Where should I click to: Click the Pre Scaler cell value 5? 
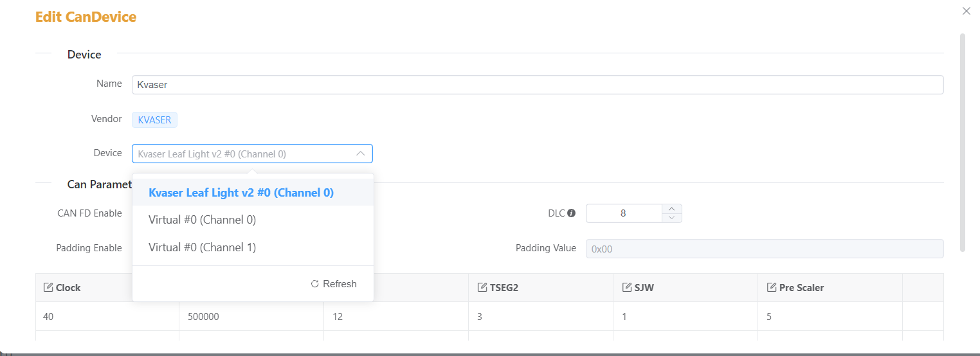770,317
